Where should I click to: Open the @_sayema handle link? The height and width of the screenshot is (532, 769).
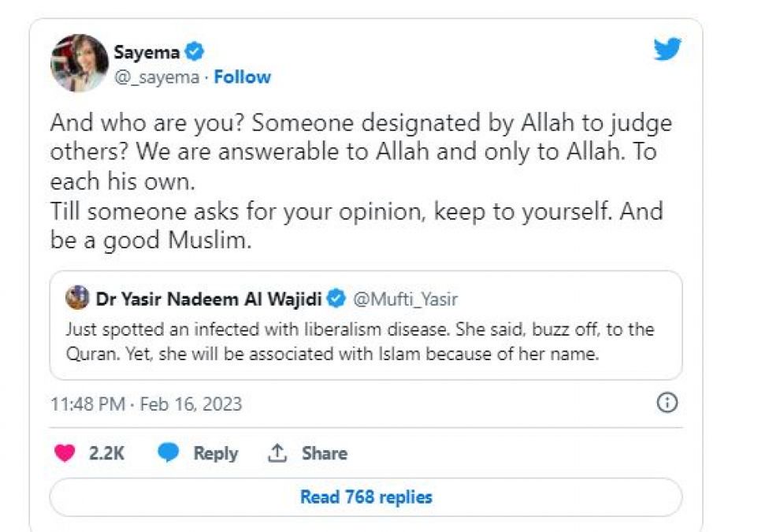pyautogui.click(x=157, y=77)
